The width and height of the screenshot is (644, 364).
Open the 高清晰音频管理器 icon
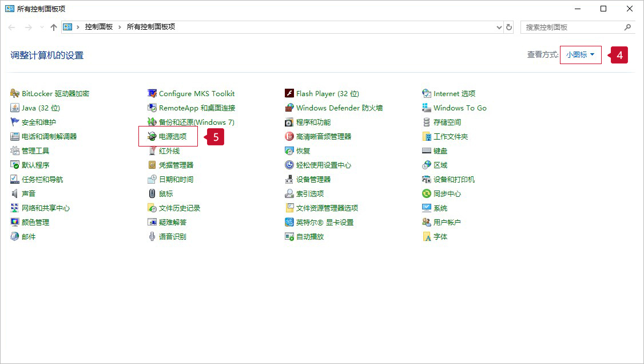click(x=289, y=137)
